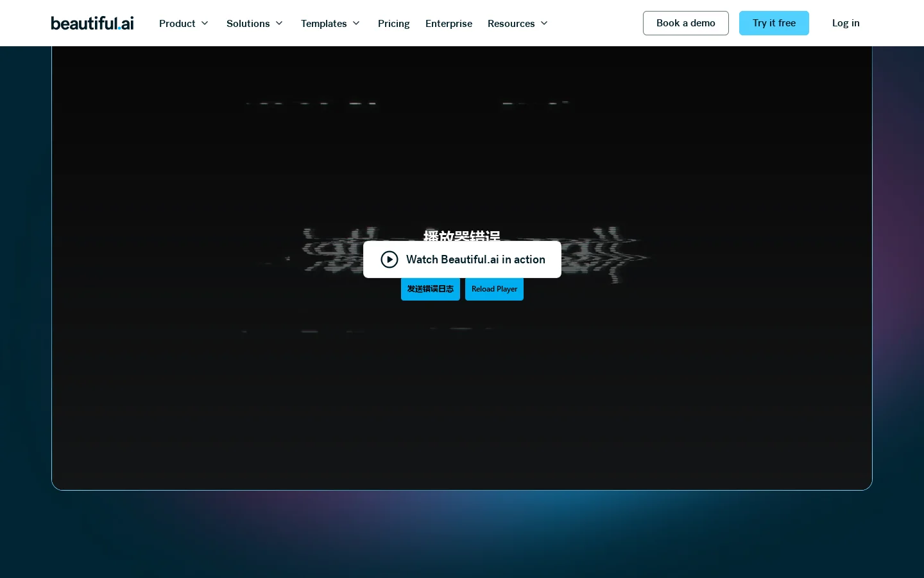924x578 pixels.
Task: Open the Log in link
Action: (x=846, y=23)
